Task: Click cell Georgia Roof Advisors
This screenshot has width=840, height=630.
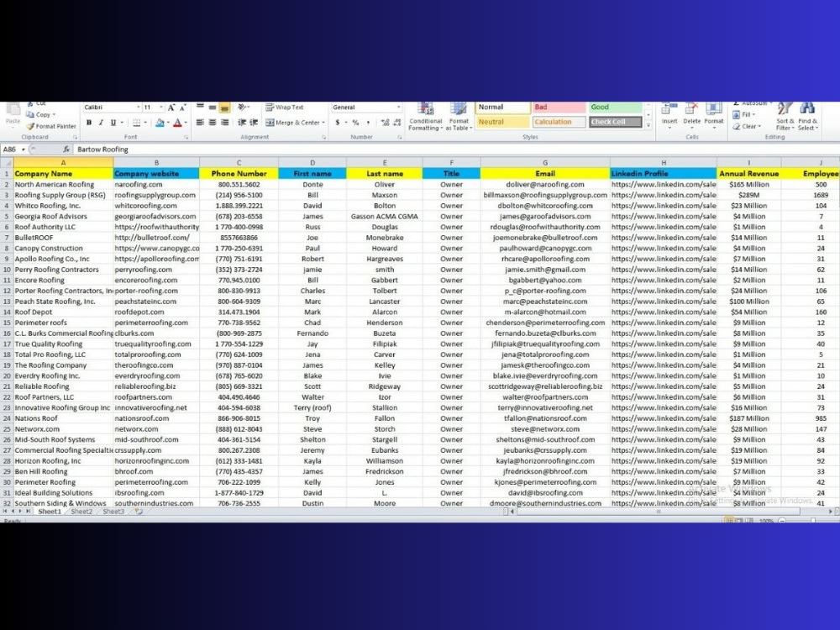Action: tap(63, 217)
